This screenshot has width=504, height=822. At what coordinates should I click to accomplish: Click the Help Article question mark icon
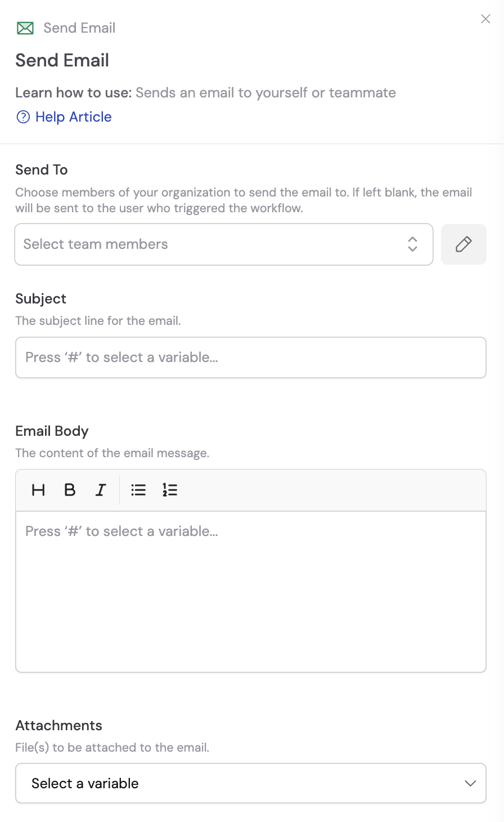[x=22, y=117]
